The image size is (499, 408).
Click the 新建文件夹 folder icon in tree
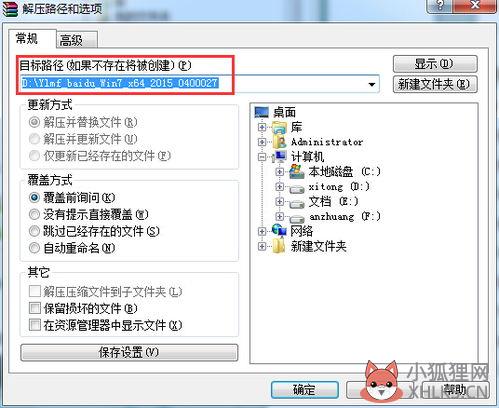pyautogui.click(x=279, y=246)
